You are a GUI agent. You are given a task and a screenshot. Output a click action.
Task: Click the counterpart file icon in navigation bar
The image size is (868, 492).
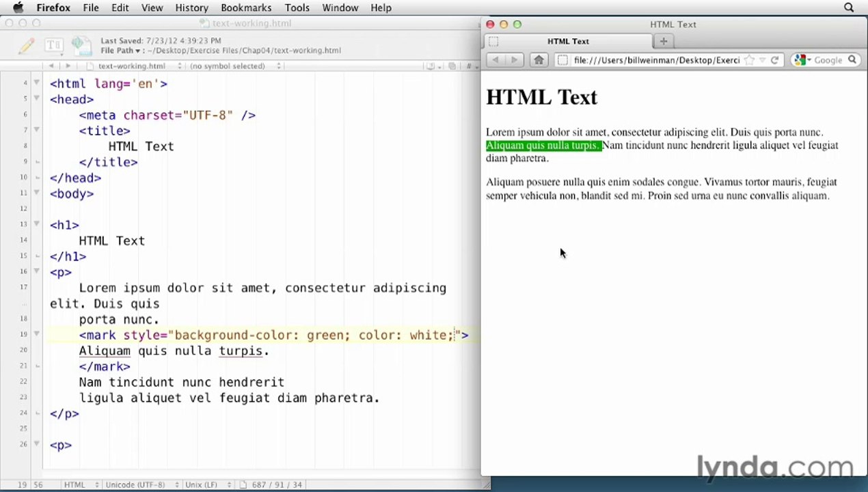(452, 66)
